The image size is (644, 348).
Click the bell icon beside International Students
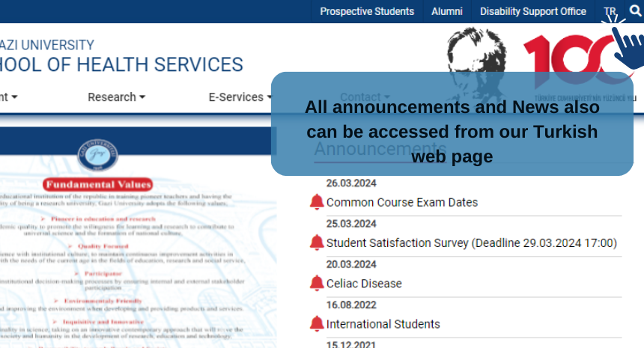click(317, 324)
